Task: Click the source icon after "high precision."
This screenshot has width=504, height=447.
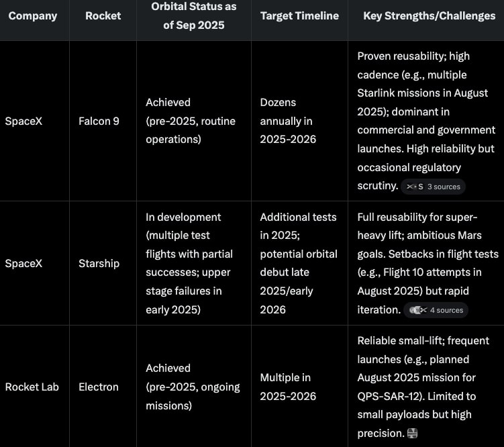Action: [412, 434]
